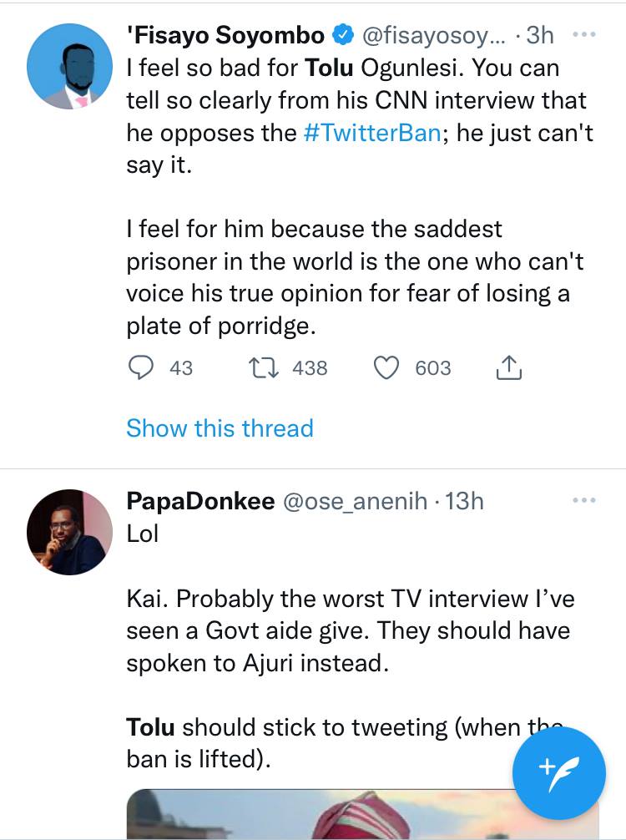Viewport: 626px width, 840px height.
Task: Reply to Fisayo Soyombo's tweet
Action: 140,367
